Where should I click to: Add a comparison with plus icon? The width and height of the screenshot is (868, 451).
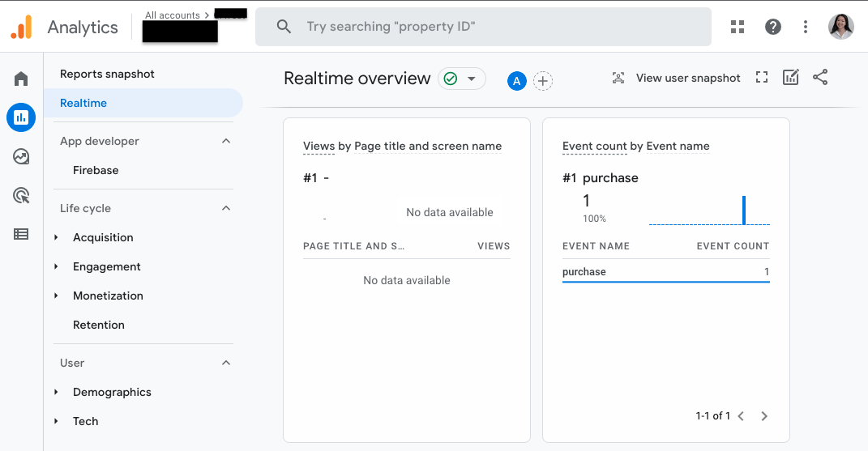542,81
